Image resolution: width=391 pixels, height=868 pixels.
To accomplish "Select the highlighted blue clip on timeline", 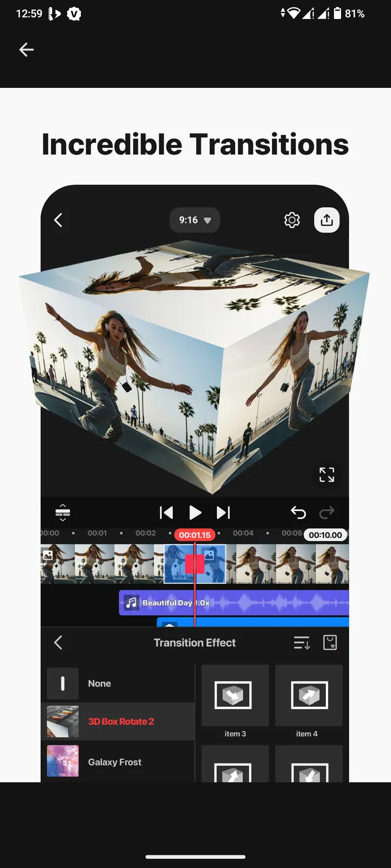I will point(195,564).
